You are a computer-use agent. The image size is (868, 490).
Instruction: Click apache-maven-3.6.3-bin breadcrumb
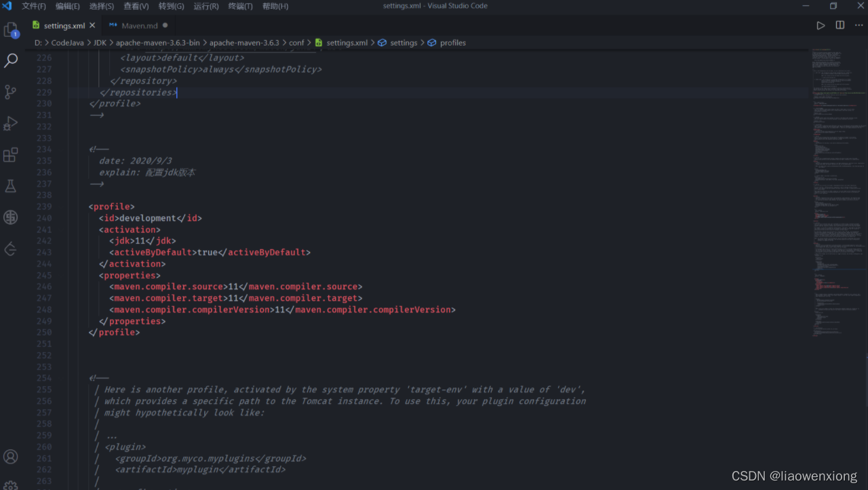pos(158,43)
